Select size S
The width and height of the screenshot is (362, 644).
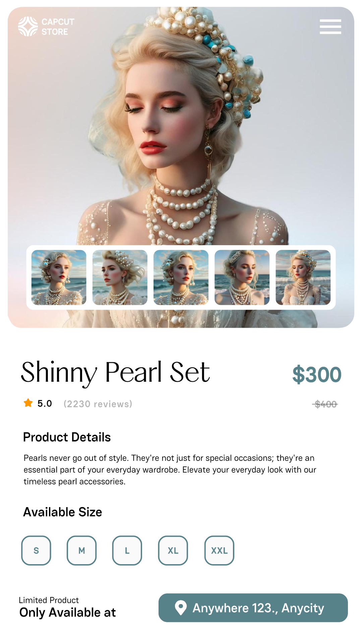pos(36,550)
